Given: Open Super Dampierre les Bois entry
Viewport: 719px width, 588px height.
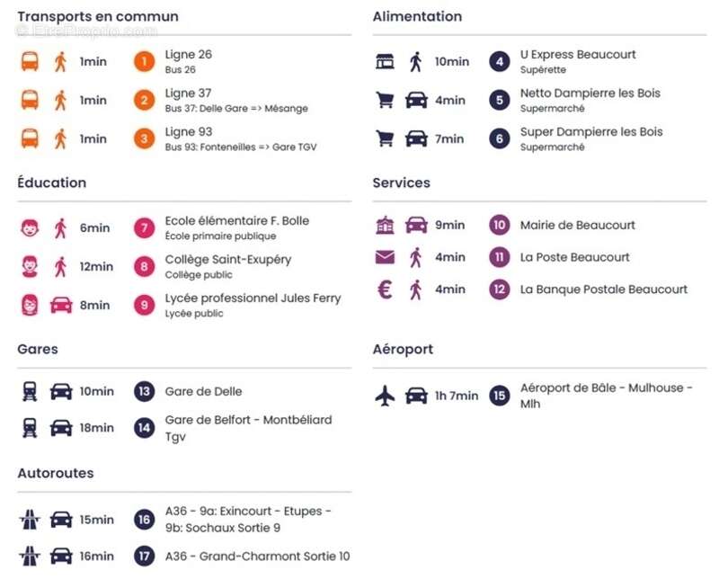Looking at the screenshot, I should (x=591, y=138).
